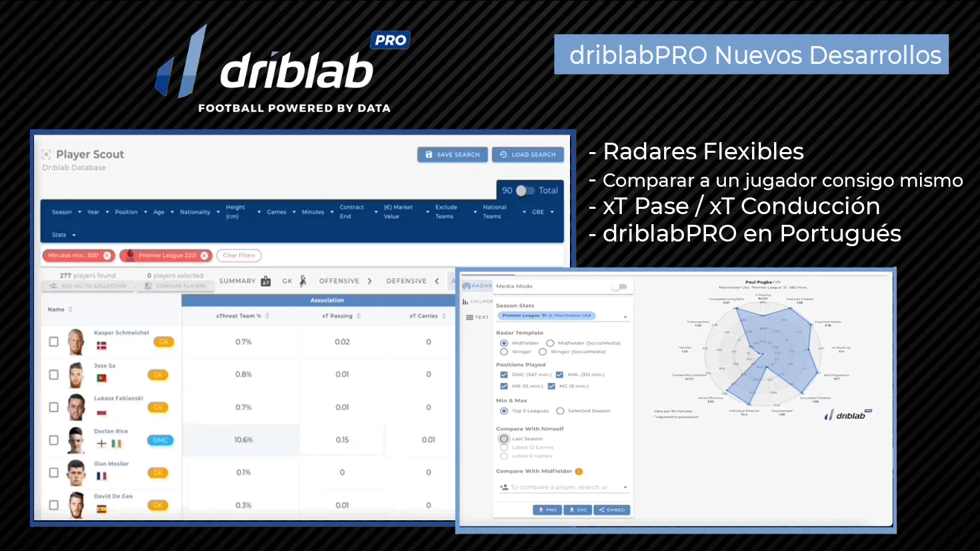Image resolution: width=980 pixels, height=551 pixels.
Task: Remove the Minutos min. 500 filter chip
Action: click(107, 255)
